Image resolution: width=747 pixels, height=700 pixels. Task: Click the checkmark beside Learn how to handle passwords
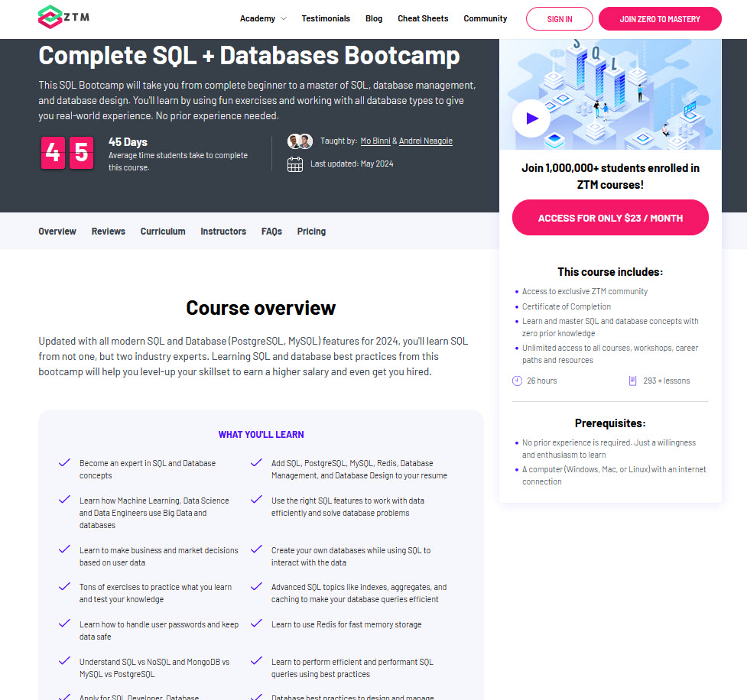pos(64,624)
